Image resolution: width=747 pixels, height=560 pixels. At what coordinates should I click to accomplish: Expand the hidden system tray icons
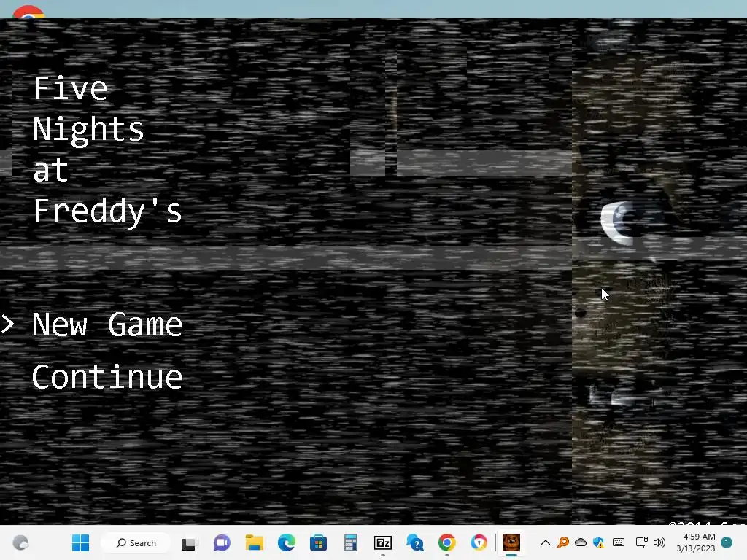(546, 542)
